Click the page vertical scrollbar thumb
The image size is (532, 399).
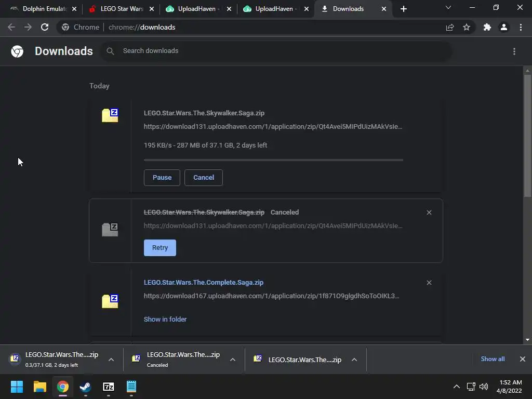[527, 136]
